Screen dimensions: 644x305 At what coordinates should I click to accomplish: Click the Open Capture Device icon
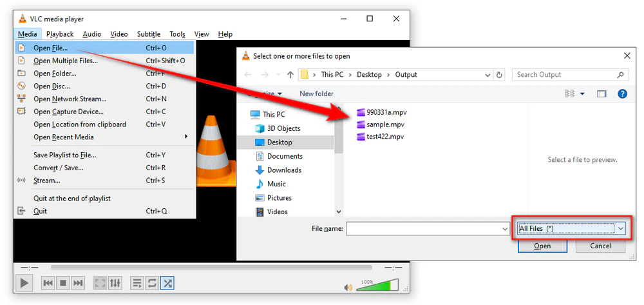(x=21, y=112)
